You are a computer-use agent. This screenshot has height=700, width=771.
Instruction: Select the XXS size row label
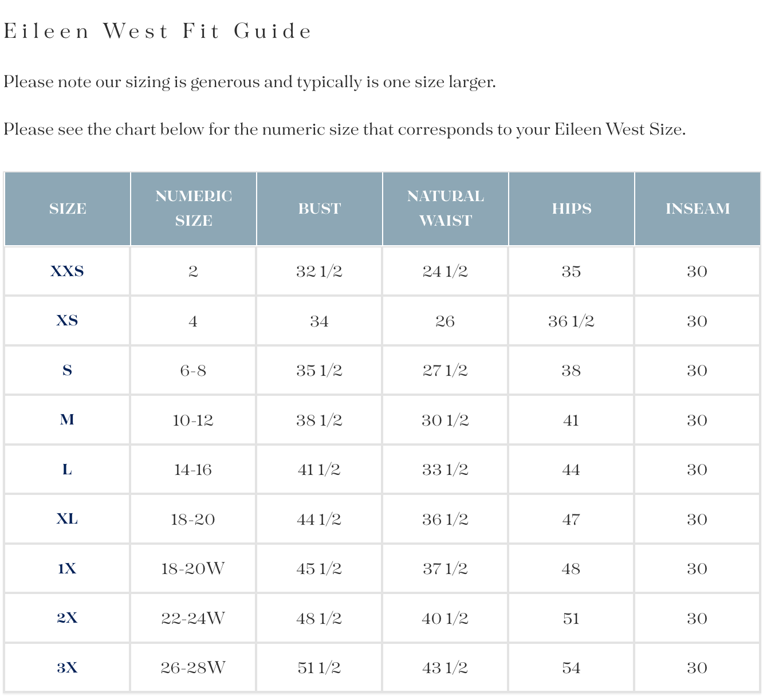coord(67,271)
